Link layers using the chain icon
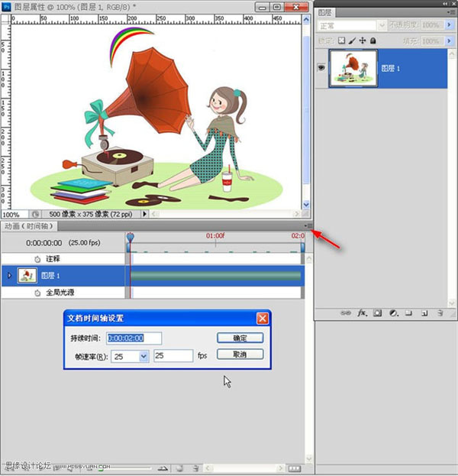This screenshot has width=458, height=476. [346, 312]
